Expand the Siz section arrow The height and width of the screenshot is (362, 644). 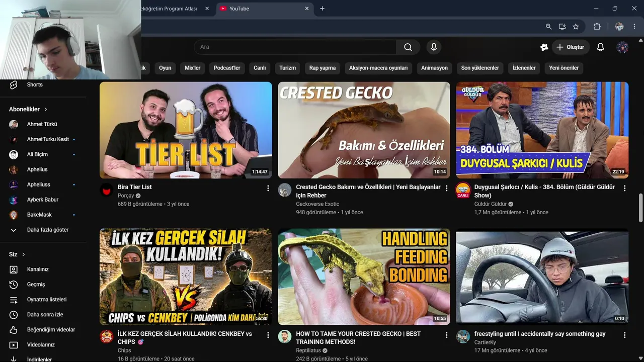point(24,254)
